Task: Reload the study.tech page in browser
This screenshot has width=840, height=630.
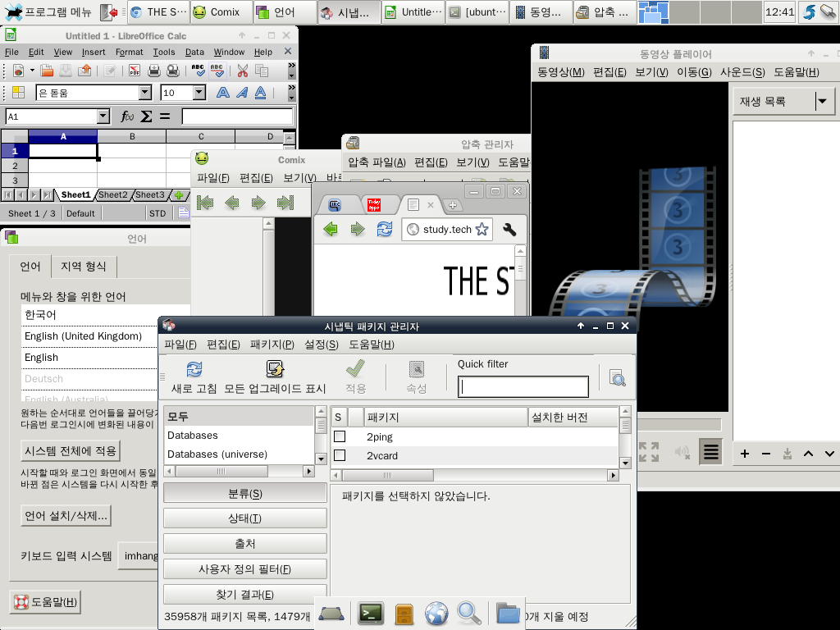Action: (x=384, y=230)
